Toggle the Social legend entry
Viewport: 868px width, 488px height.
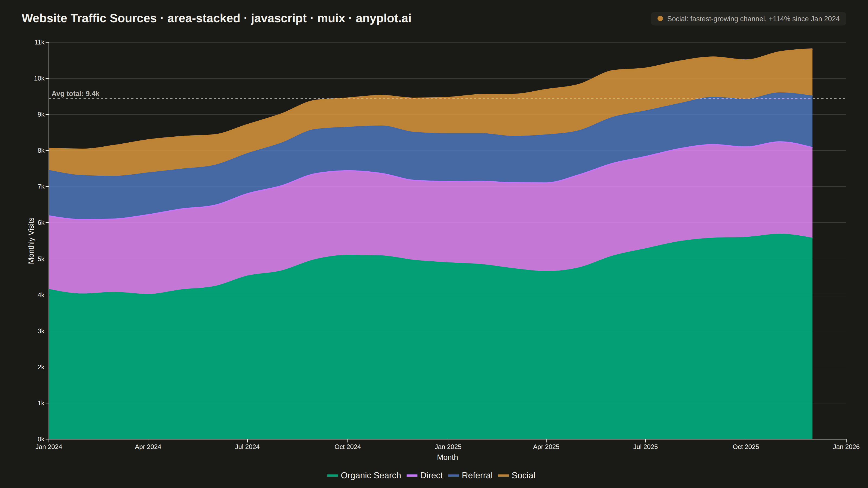tap(516, 475)
